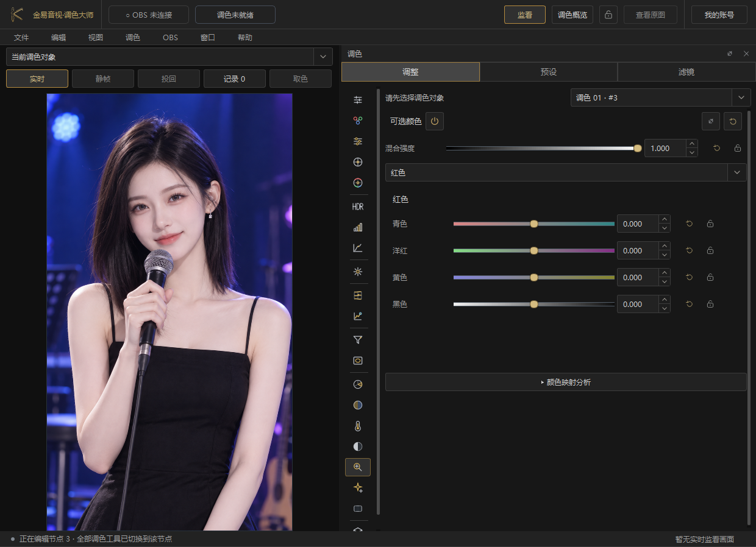Select the color temperature thermometer icon
The height and width of the screenshot is (547, 756).
[x=358, y=426]
